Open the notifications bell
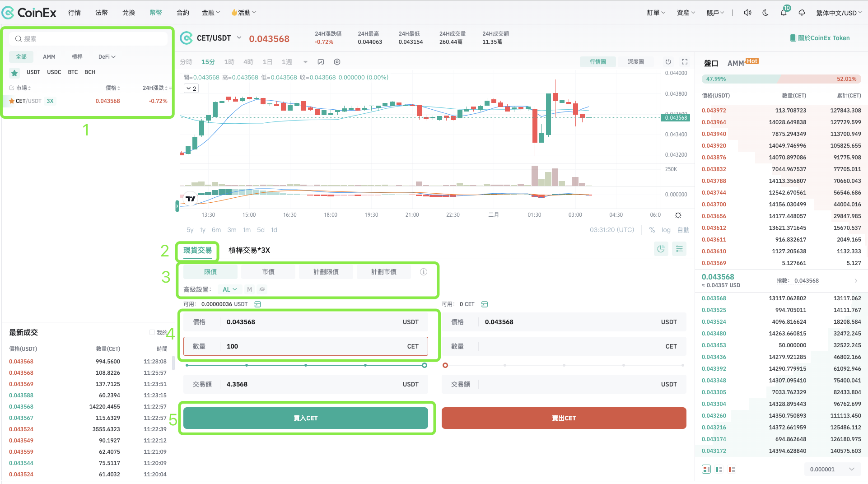868x484 pixels. coord(784,13)
